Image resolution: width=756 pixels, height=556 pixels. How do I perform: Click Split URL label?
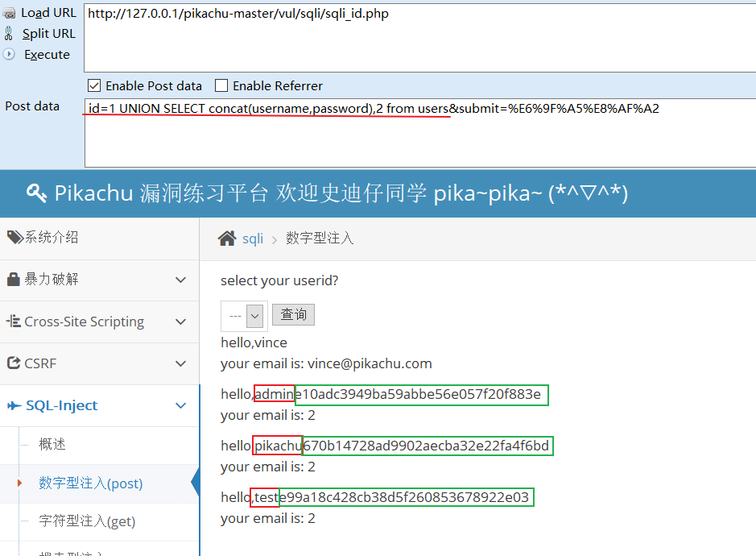[48, 34]
